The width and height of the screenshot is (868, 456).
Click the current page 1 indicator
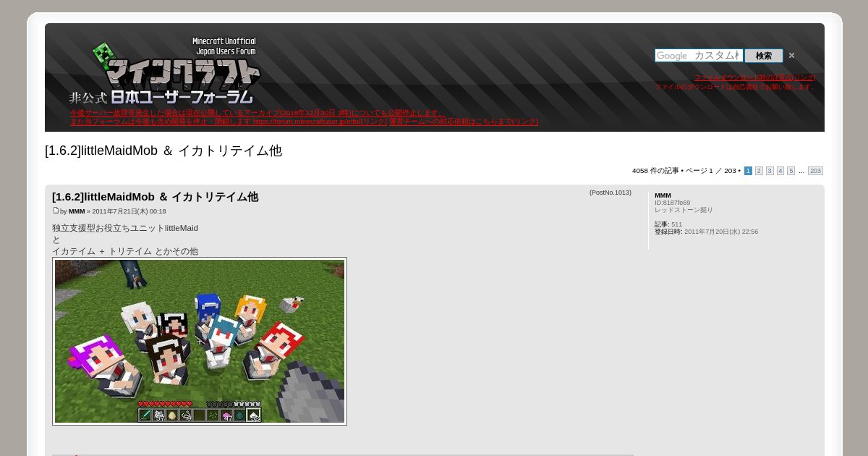[748, 171]
